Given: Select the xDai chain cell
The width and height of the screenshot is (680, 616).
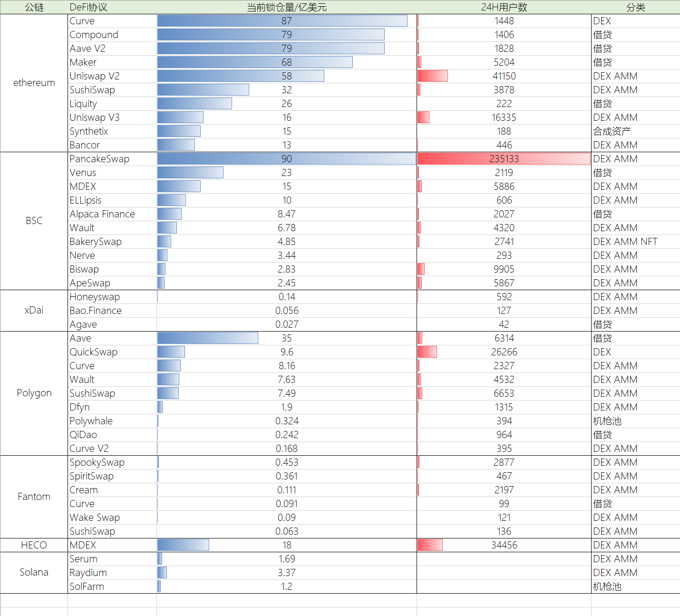Looking at the screenshot, I should (34, 310).
